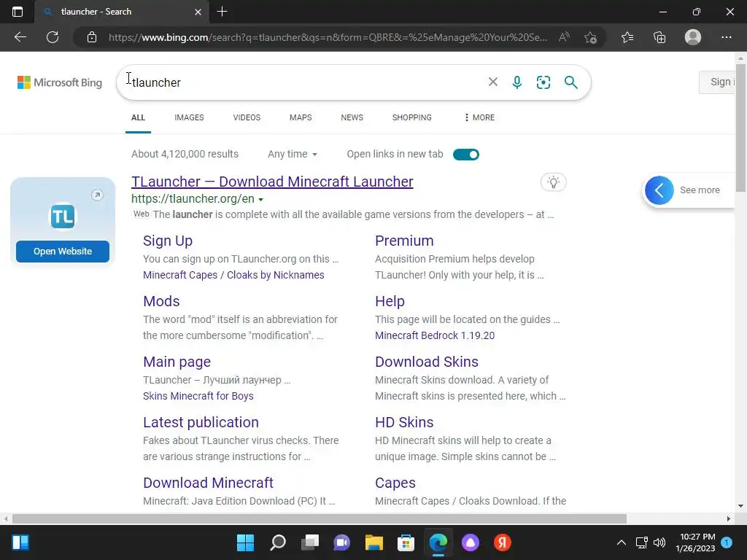Open TLauncher — Download Minecraft Launcher result
747x560 pixels.
tap(272, 182)
